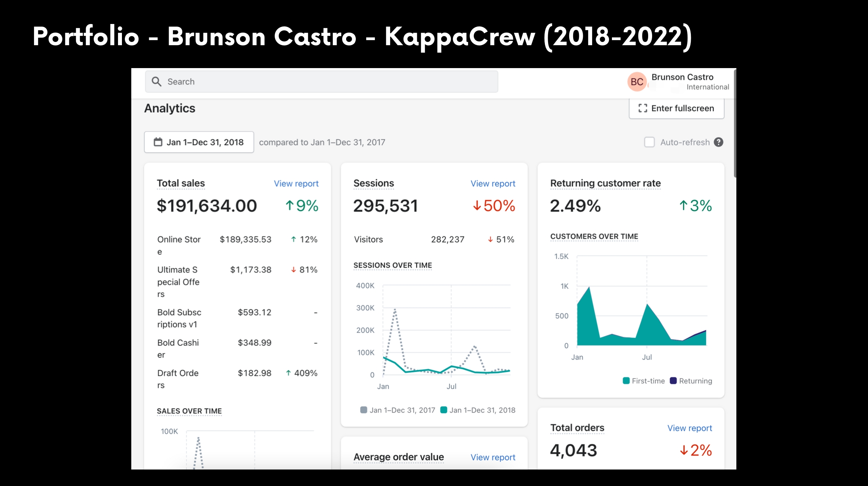Click the Returning customer rate title
Screen dimensions: 868x486
click(605, 183)
